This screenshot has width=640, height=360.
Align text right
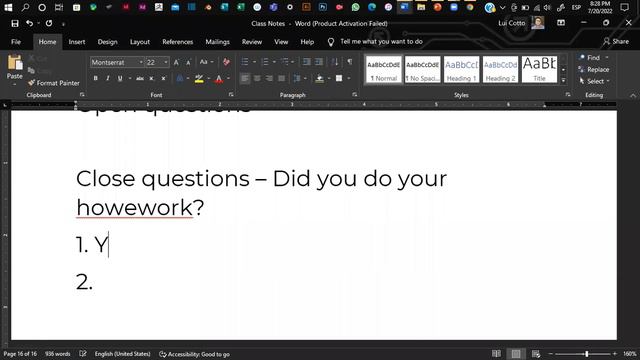pos(269,78)
